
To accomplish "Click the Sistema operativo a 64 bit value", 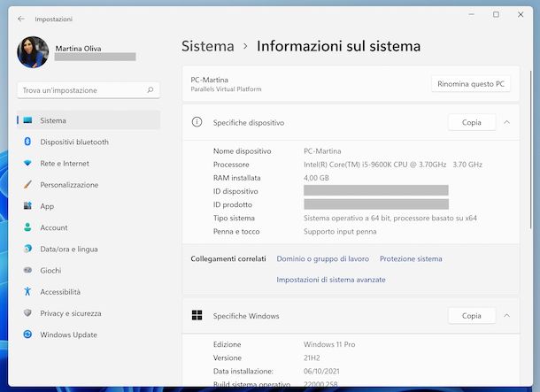I will coord(390,219).
